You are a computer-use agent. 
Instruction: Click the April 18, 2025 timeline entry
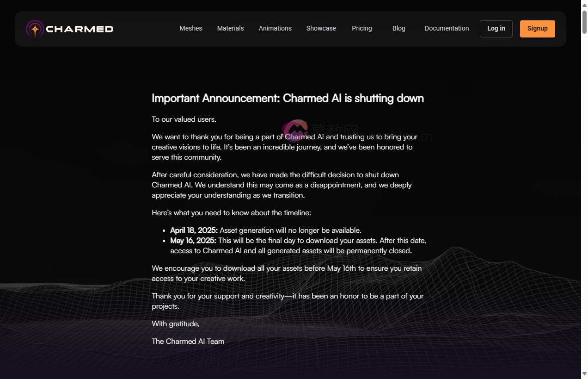pyautogui.click(x=265, y=230)
